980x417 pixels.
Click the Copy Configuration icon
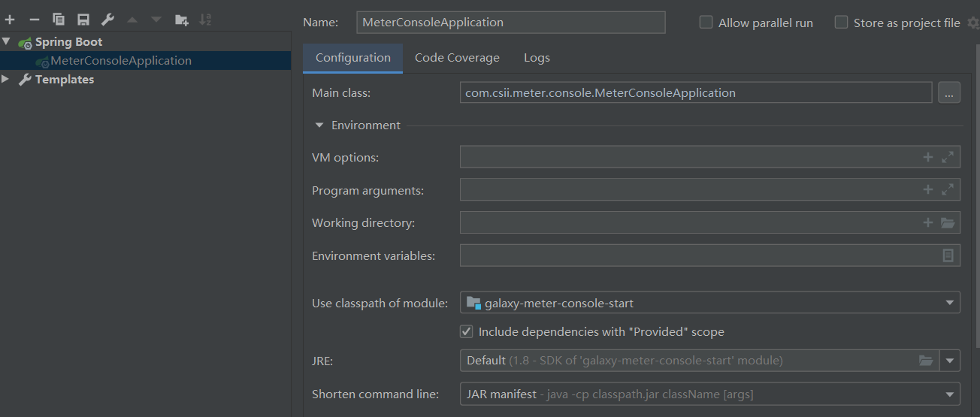[x=59, y=20]
